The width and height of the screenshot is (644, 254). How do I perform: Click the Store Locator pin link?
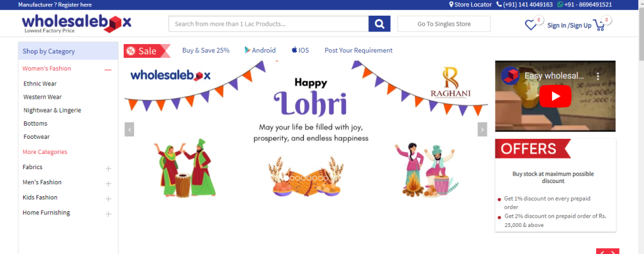[470, 4]
